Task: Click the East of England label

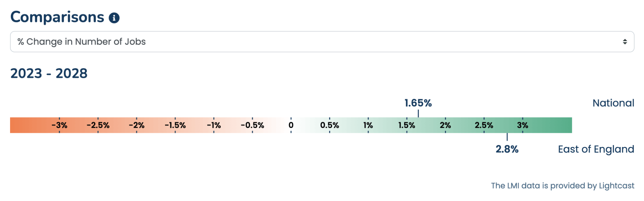Action: click(x=596, y=149)
